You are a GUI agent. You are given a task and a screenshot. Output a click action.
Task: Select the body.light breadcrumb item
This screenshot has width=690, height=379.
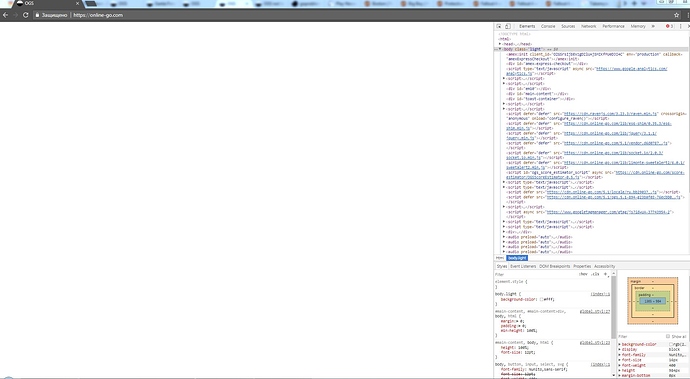[x=517, y=258]
